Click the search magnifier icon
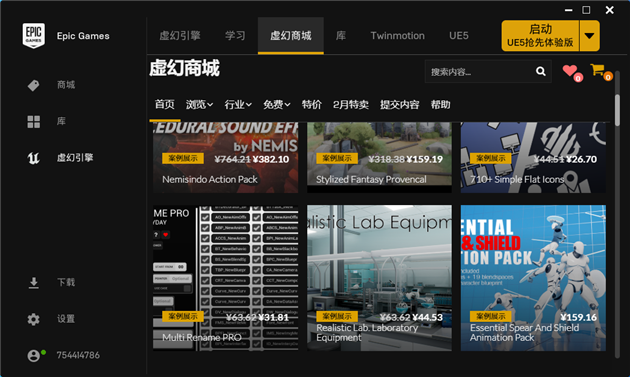The height and width of the screenshot is (377, 630). tap(541, 72)
